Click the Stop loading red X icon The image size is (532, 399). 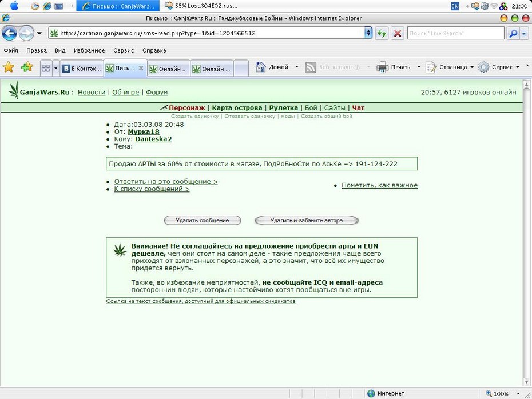pos(397,33)
